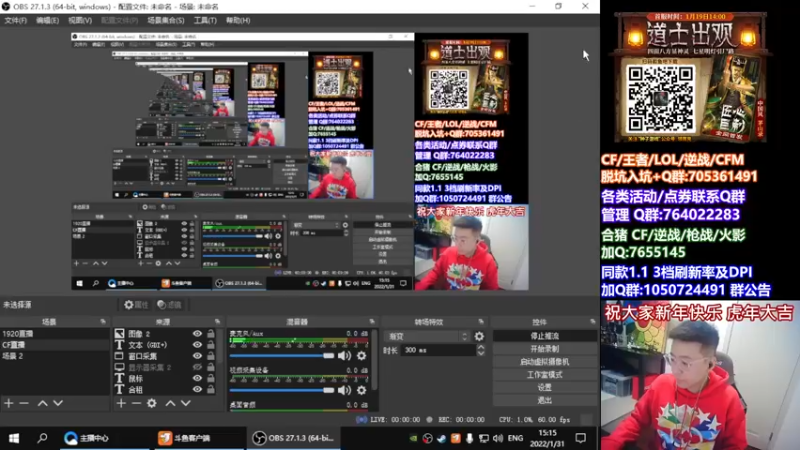Click the 退出 button
800x450 pixels.
pos(544,400)
